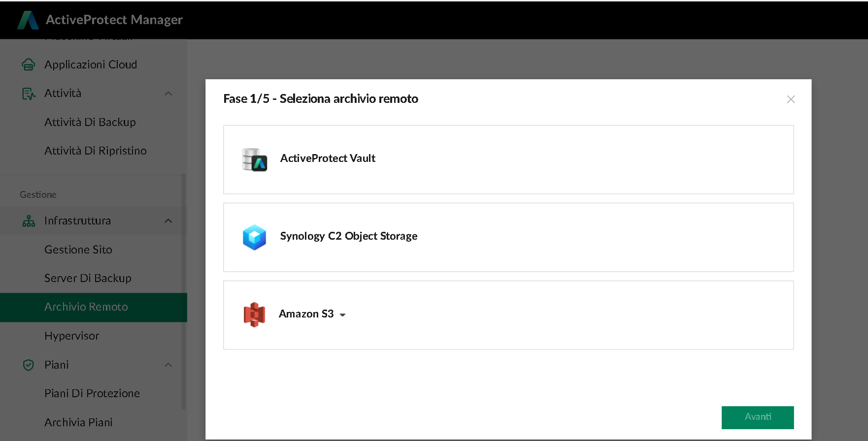Screen dimensions: 868x441
Task: Open the Hypervisor sidebar item
Action: [x=72, y=336]
